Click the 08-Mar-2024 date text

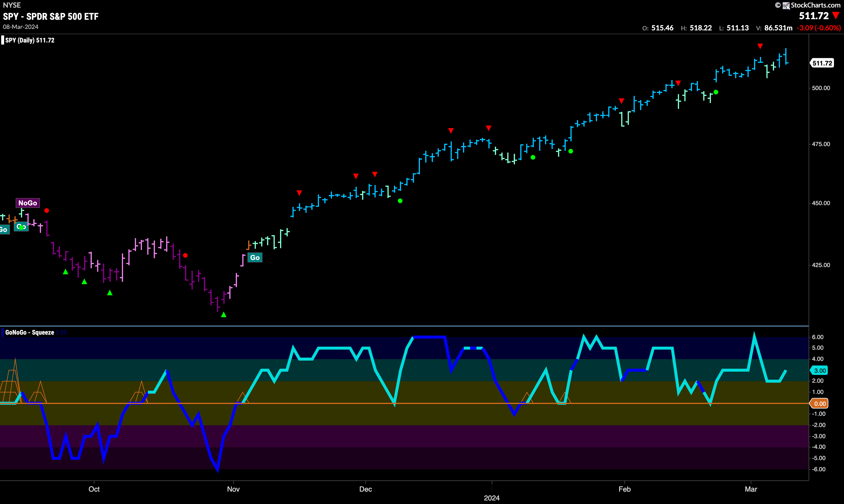[x=21, y=27]
